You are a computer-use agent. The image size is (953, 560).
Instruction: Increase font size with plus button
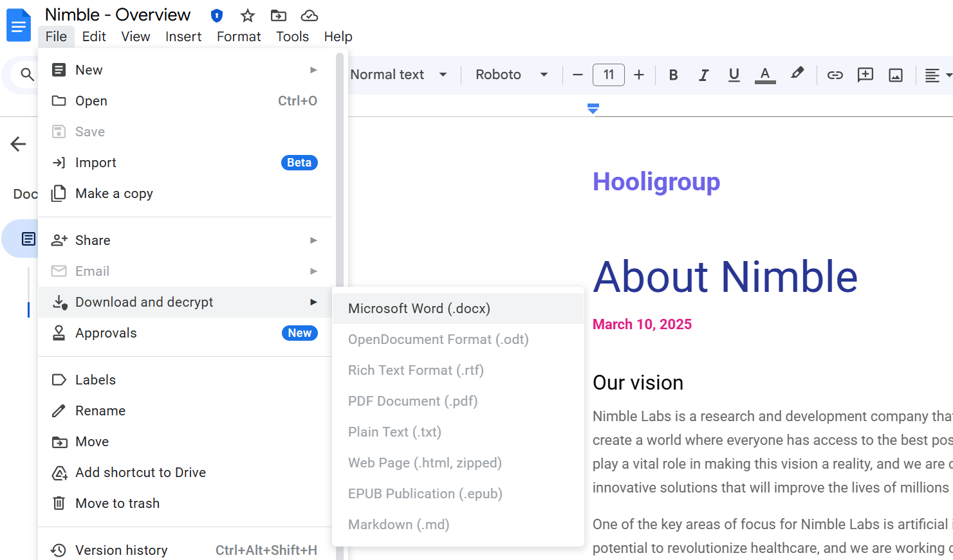[639, 75]
